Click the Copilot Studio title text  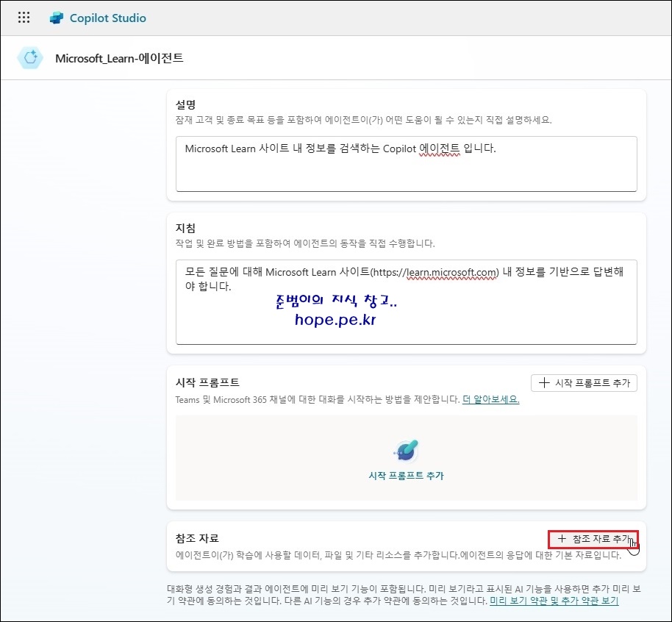pos(107,18)
